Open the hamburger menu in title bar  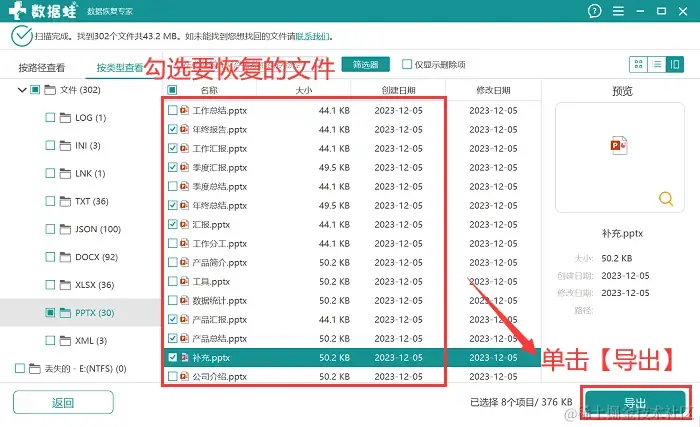point(618,11)
